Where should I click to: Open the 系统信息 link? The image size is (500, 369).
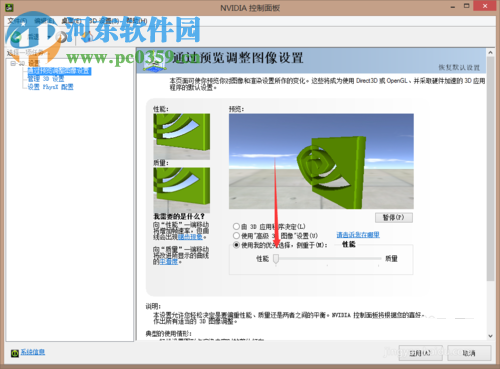[x=33, y=352]
